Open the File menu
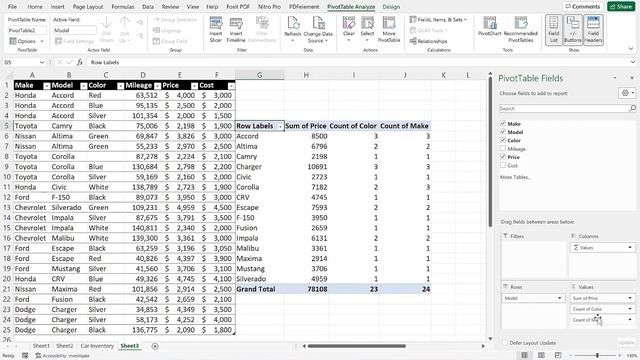 click(12, 7)
